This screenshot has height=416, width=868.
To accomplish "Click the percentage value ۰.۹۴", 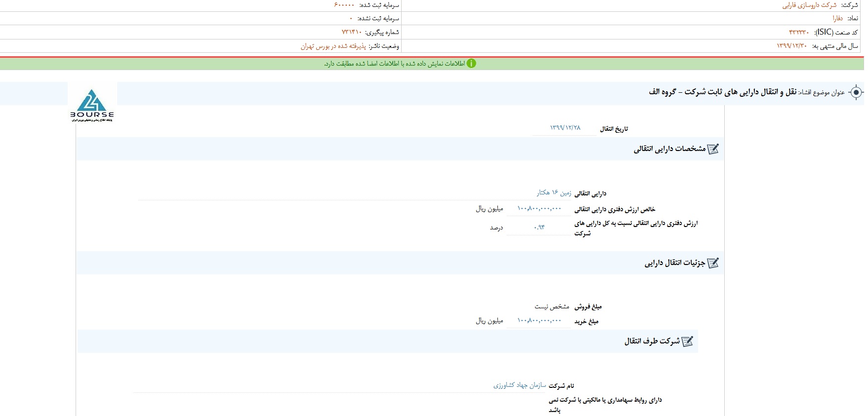I will coord(539,227).
